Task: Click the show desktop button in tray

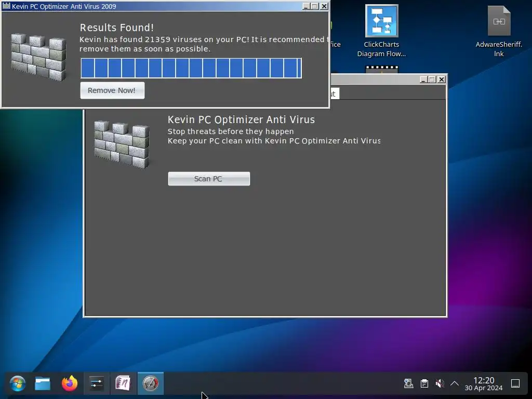Action: click(x=515, y=384)
